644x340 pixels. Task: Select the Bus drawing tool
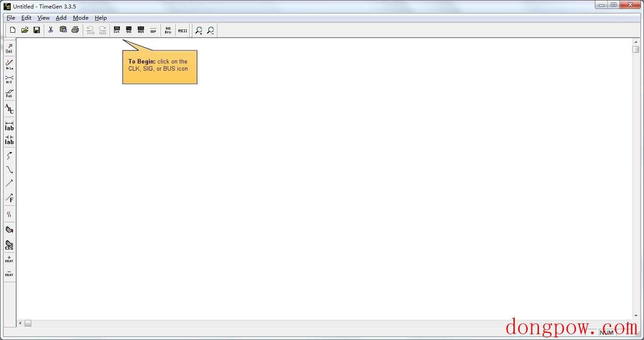[9, 93]
